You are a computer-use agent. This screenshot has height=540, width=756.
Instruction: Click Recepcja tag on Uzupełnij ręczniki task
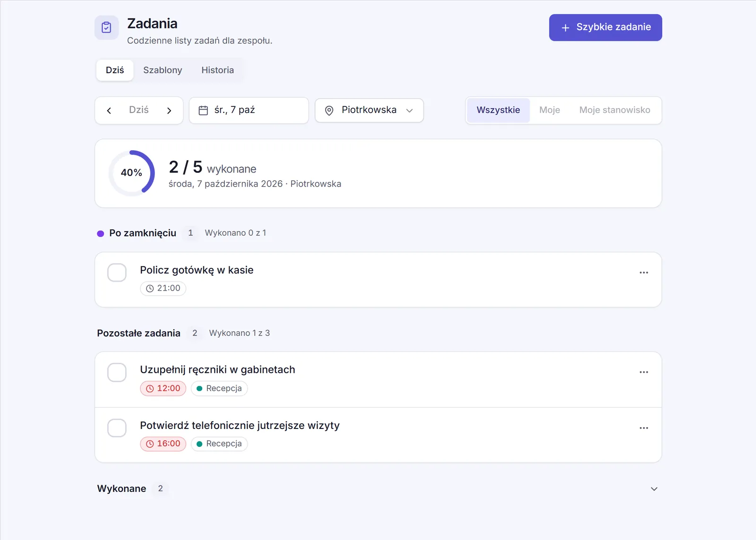coord(219,388)
